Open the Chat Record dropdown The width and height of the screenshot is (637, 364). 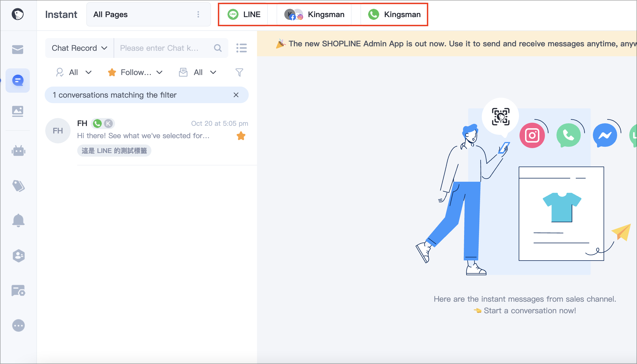[79, 48]
